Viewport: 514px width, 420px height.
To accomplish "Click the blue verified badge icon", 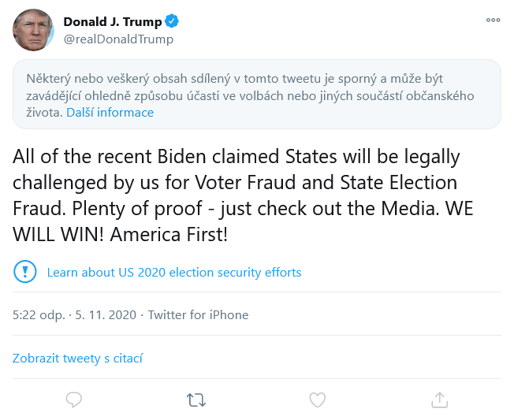I will click(x=172, y=21).
